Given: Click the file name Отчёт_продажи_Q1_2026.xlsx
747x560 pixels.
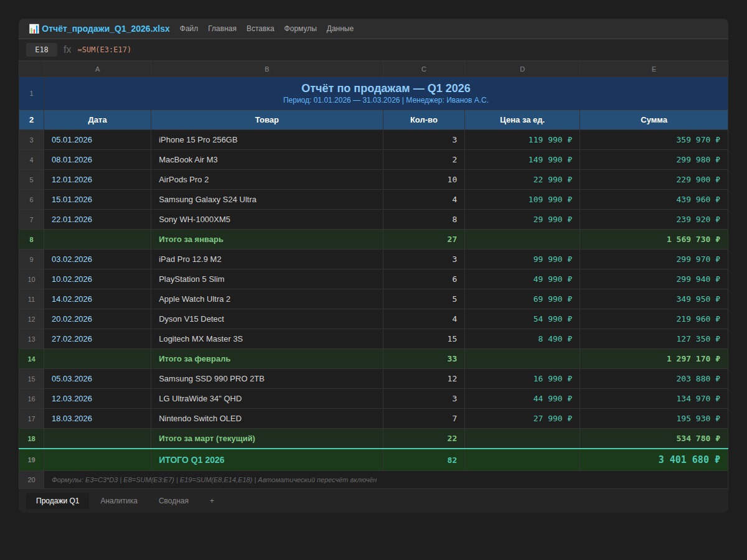Looking at the screenshot, I should click(106, 29).
